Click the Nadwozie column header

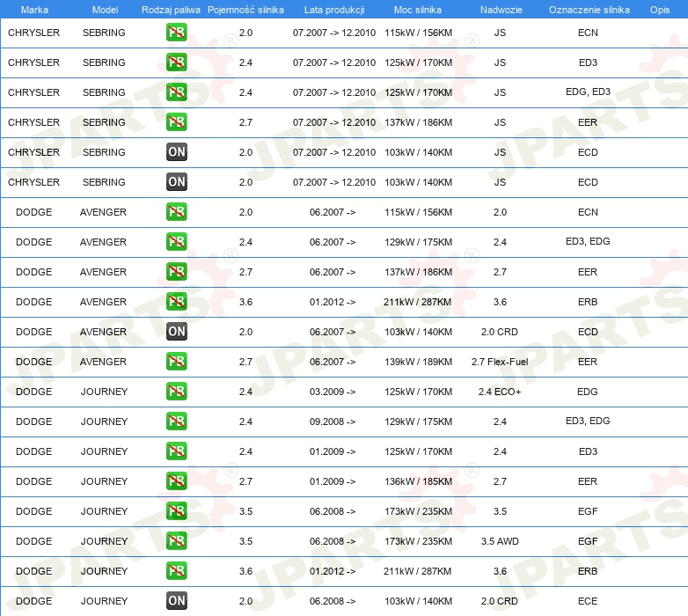pyautogui.click(x=501, y=10)
